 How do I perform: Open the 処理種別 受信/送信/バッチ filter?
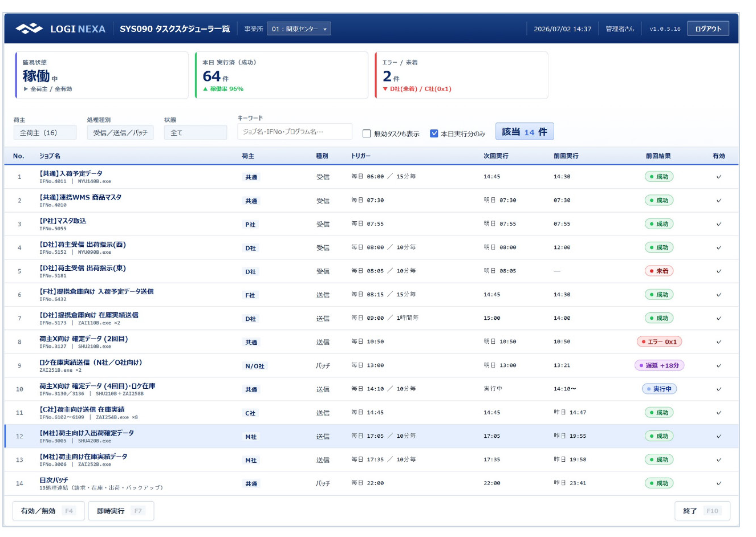(120, 133)
